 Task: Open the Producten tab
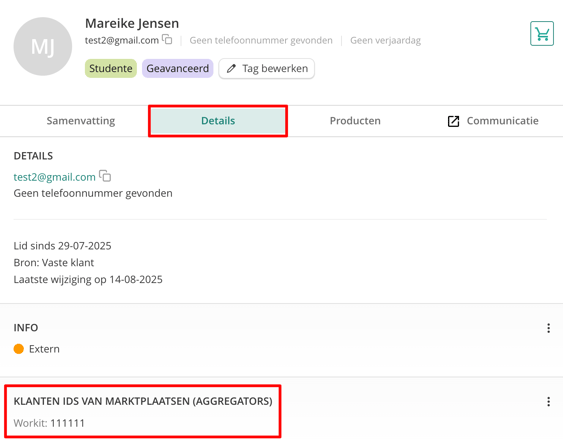pos(355,121)
